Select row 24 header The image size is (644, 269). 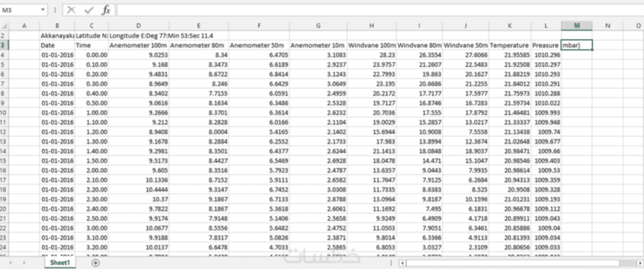tap(4, 247)
